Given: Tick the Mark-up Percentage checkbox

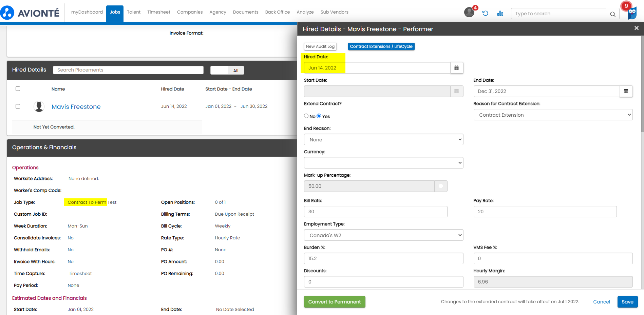Looking at the screenshot, I should tap(441, 186).
